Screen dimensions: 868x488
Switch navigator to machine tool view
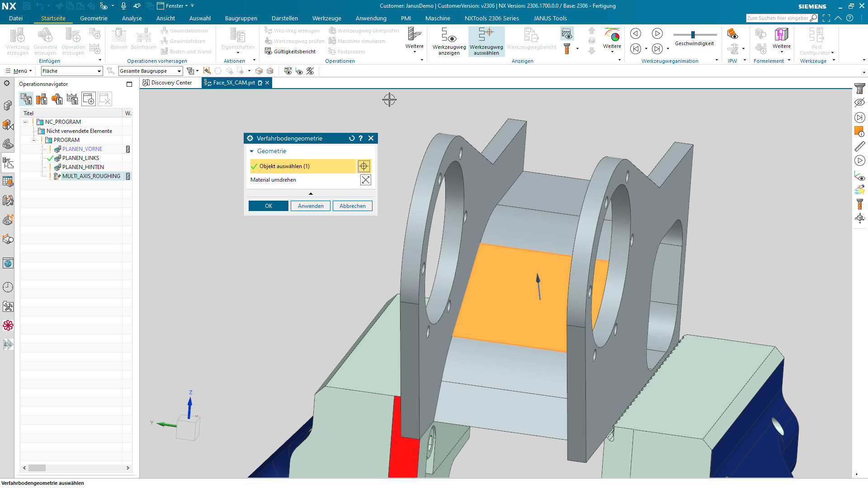[42, 99]
